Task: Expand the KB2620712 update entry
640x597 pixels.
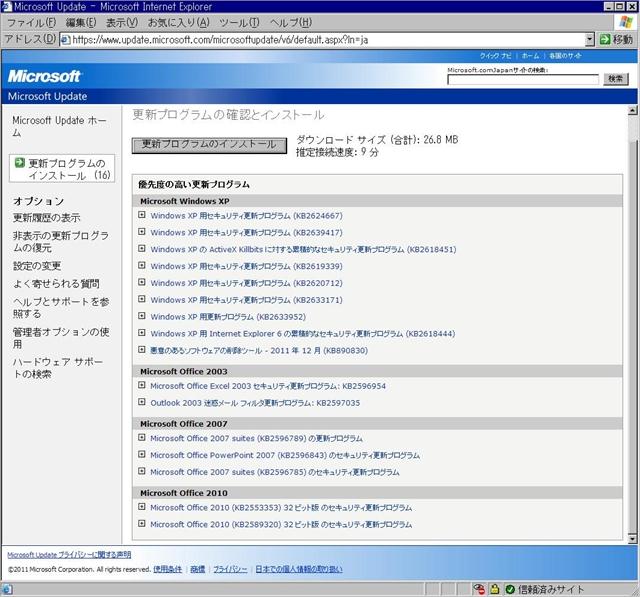Action: click(x=142, y=282)
